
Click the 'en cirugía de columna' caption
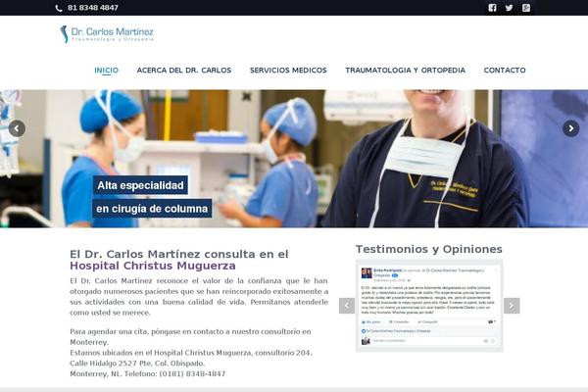coord(152,209)
